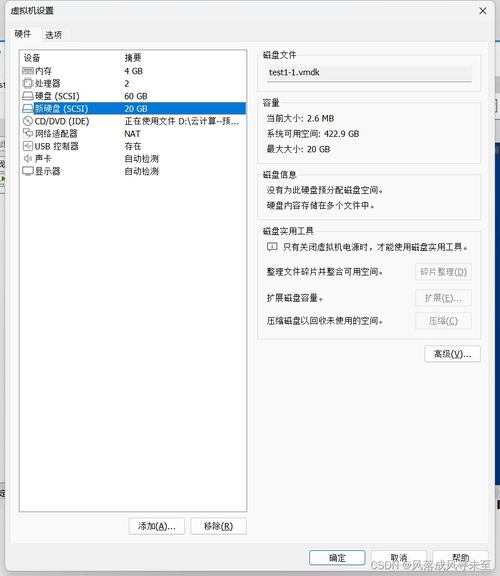Click the 碎片整理(D) defragment button
Screen dimensions: 500x576
(443, 272)
